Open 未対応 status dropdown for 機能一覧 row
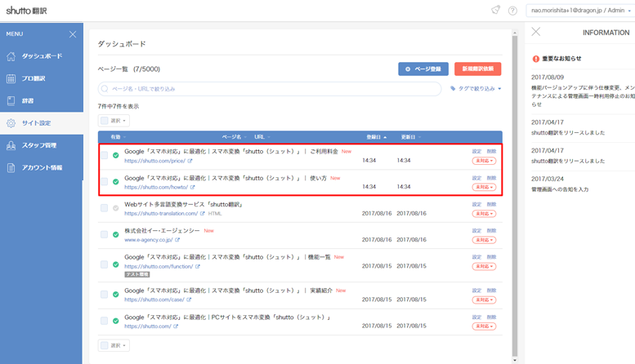Image resolution: width=635 pixels, height=364 pixels. pyautogui.click(x=484, y=267)
